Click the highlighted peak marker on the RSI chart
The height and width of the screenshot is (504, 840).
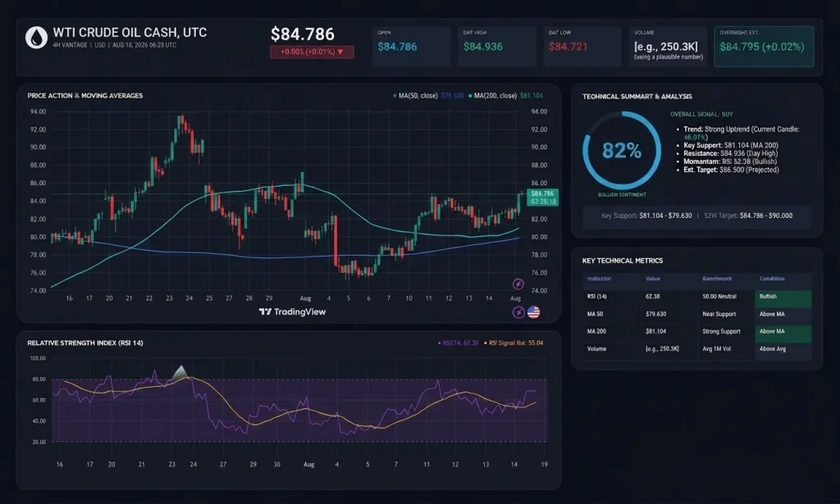[181, 373]
